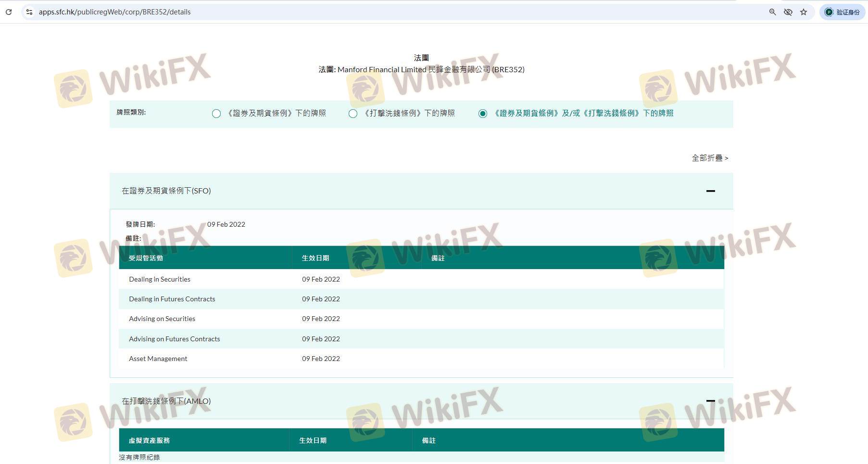Select the Dealing in Securities row
This screenshot has height=464, width=868.
(160, 279)
